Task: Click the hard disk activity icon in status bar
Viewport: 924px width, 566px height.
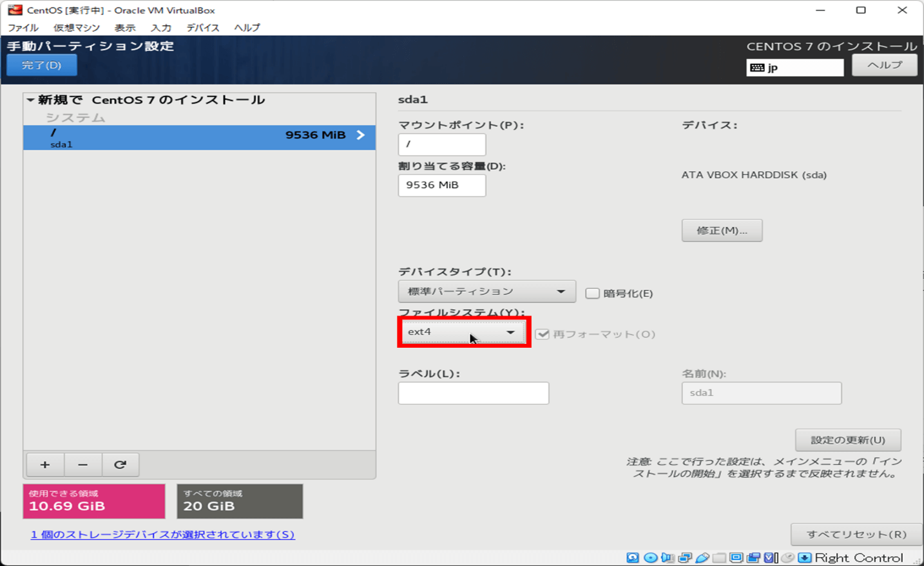Action: point(633,558)
